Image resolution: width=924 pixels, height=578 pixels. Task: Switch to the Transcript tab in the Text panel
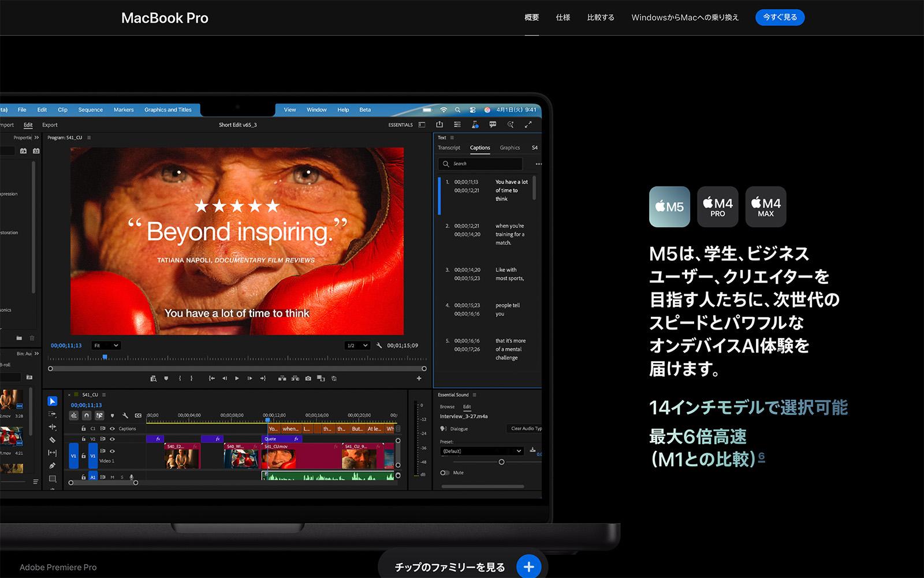click(449, 147)
